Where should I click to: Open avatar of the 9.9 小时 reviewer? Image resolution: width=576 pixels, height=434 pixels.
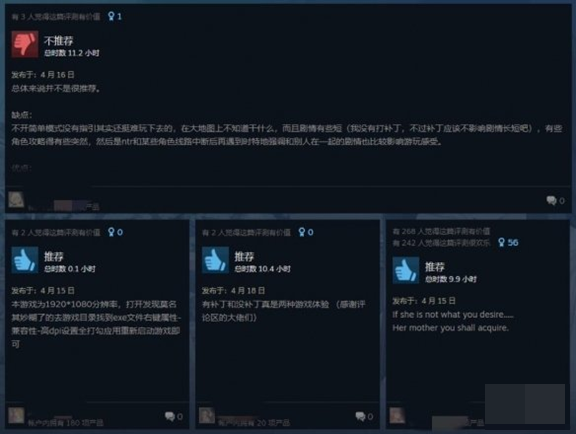pos(397,415)
